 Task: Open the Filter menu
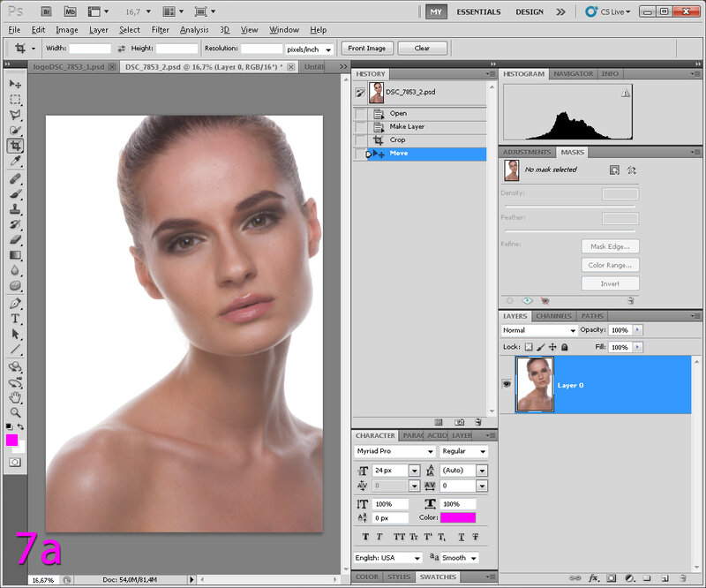tap(160, 30)
